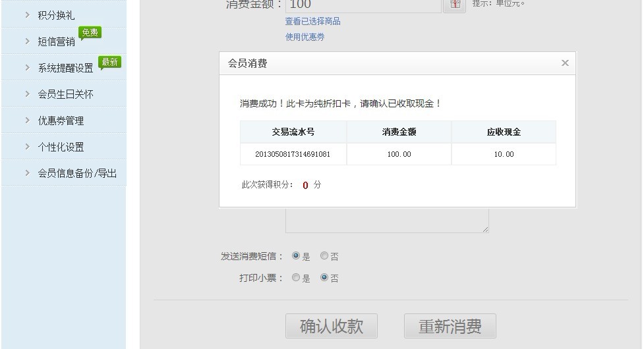Expand the chevron beside 积分换礼
This screenshot has width=644, height=349.
(x=27, y=14)
